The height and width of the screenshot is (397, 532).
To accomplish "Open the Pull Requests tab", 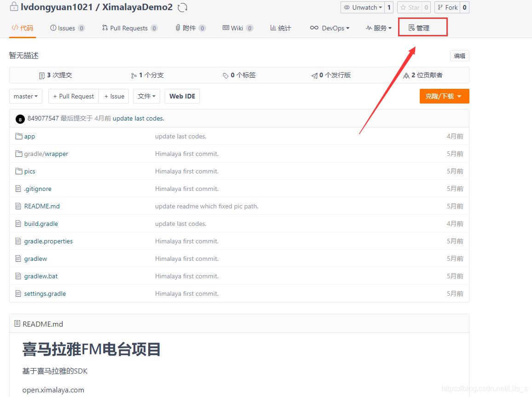I will (130, 28).
